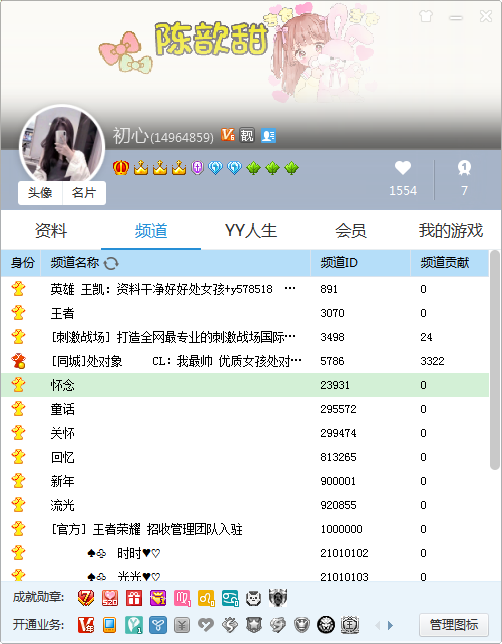
Task: Open the YY人生 tab
Action: [251, 230]
